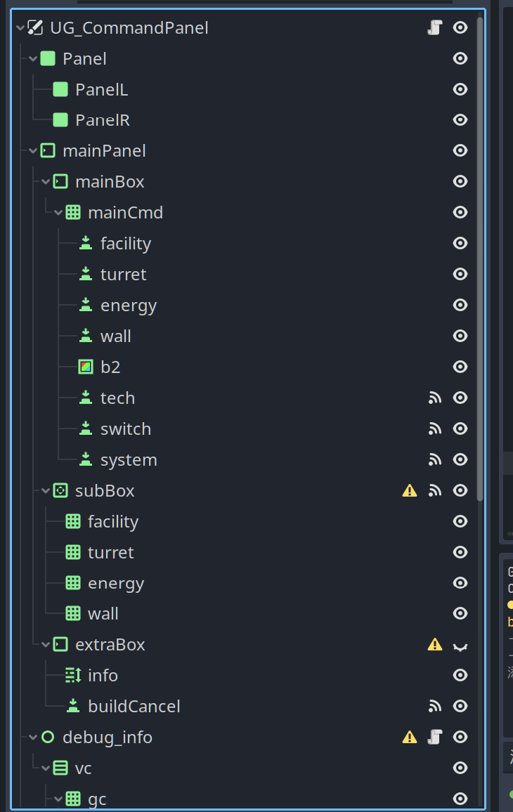Collapse the debug_info branch chevron
This screenshot has height=812, width=513.
32,737
